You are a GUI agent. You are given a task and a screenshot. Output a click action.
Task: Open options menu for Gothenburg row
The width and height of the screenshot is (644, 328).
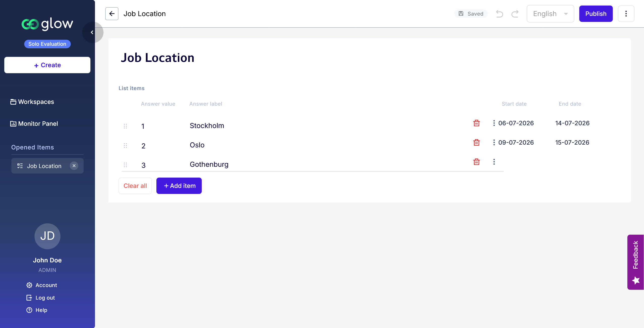click(494, 162)
